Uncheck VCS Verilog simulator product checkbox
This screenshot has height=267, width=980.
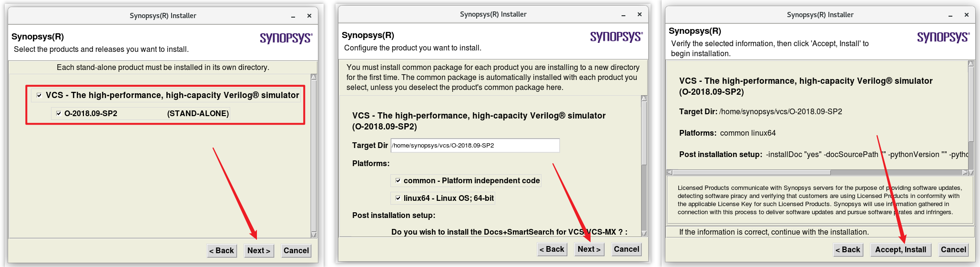(x=39, y=95)
